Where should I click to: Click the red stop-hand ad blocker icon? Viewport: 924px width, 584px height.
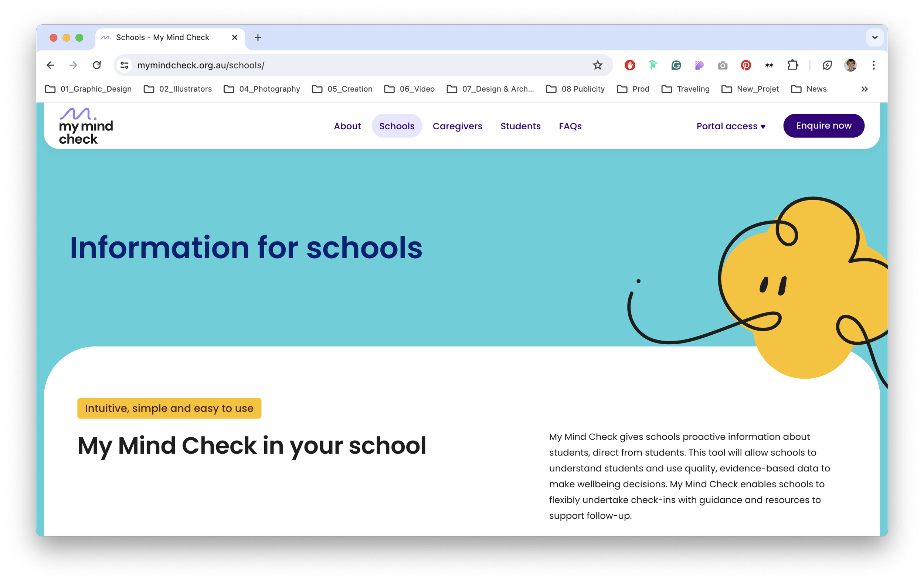click(x=630, y=65)
